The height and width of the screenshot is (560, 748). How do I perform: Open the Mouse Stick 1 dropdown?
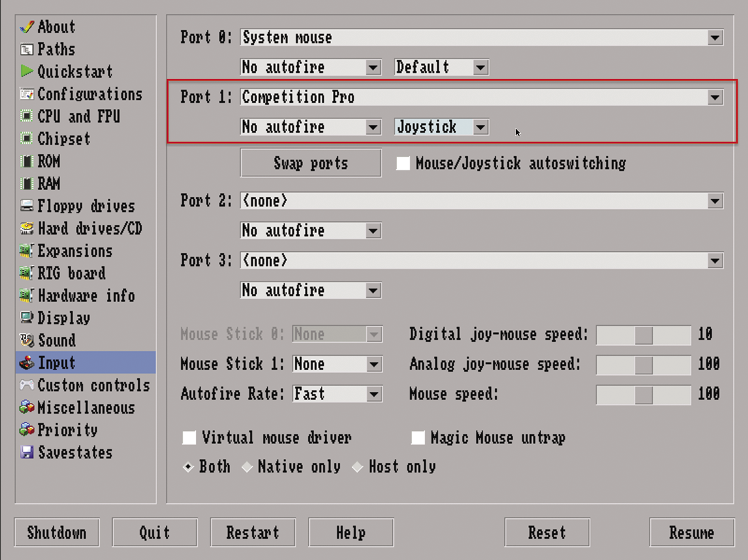337,364
